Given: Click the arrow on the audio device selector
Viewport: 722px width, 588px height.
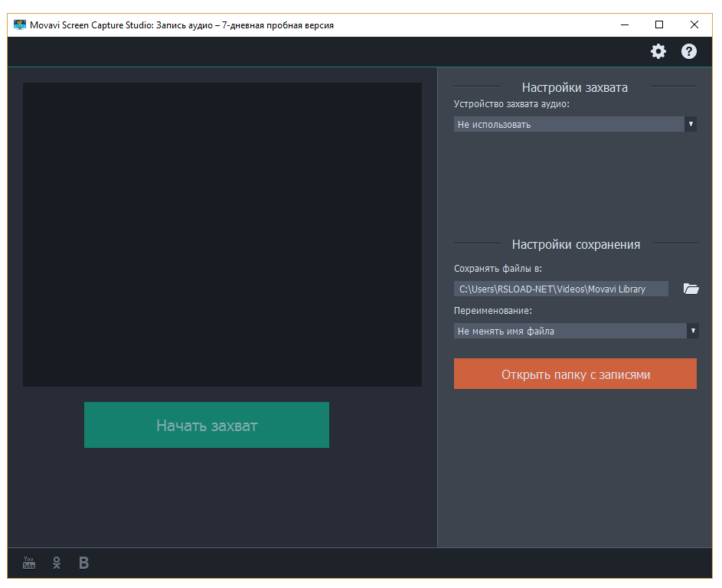Looking at the screenshot, I should click(691, 123).
